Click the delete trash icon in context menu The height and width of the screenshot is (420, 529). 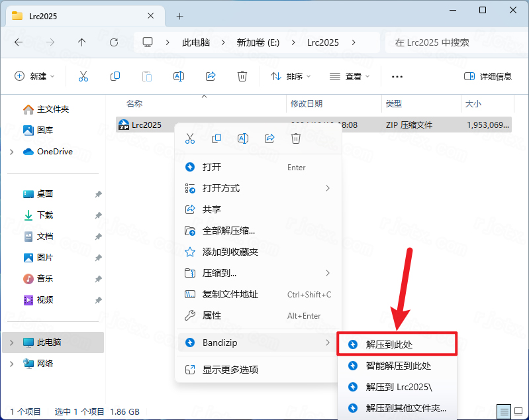coord(296,138)
